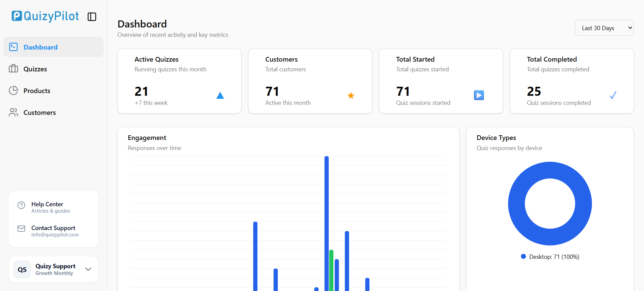The width and height of the screenshot is (644, 291).
Task: Go to Quizzes in sidebar
Action: 53,69
